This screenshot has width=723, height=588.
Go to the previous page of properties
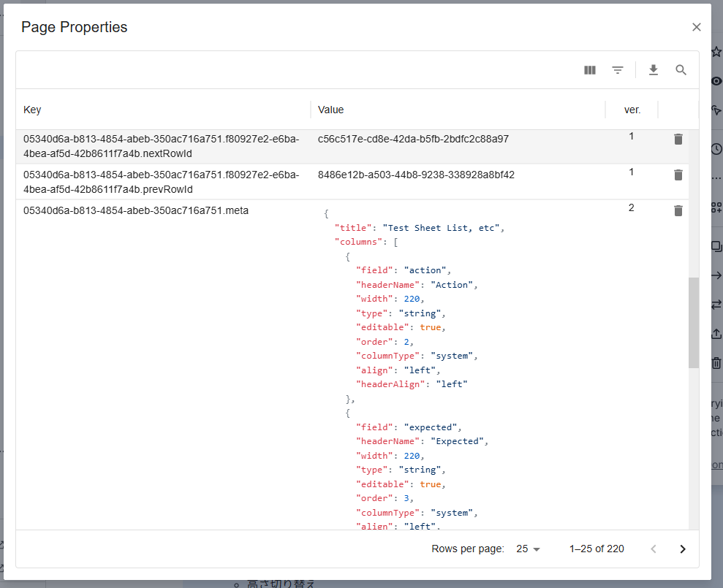click(654, 549)
